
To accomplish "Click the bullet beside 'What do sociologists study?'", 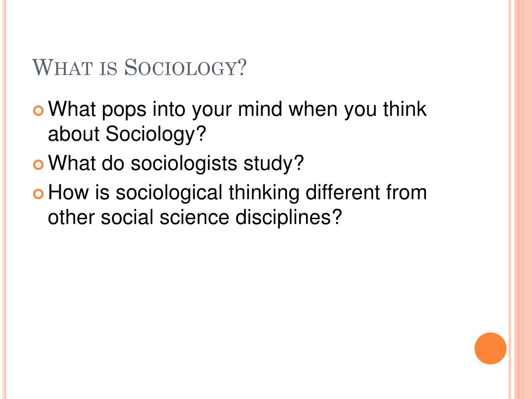I will click(x=38, y=165).
